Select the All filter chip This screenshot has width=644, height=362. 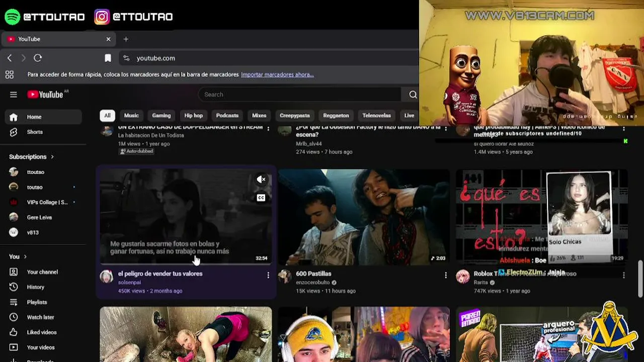[107, 116]
